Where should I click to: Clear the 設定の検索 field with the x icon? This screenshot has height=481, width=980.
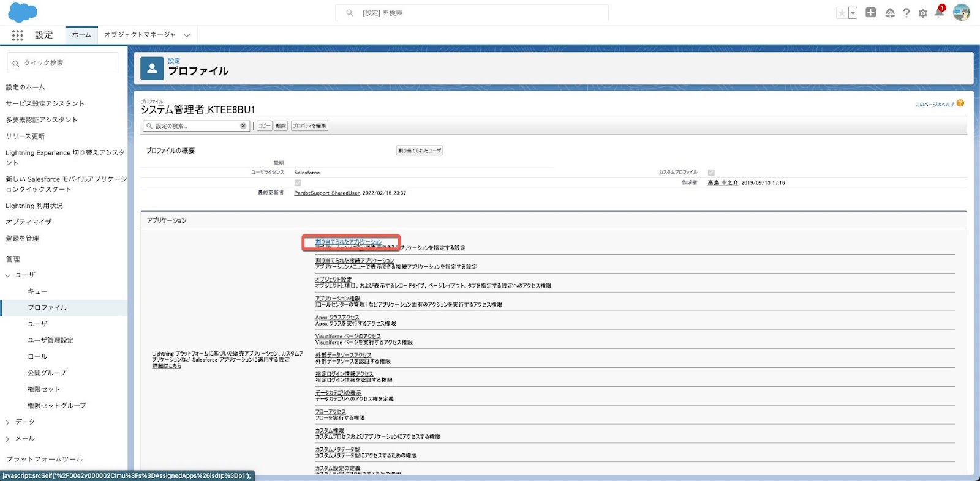pos(243,126)
